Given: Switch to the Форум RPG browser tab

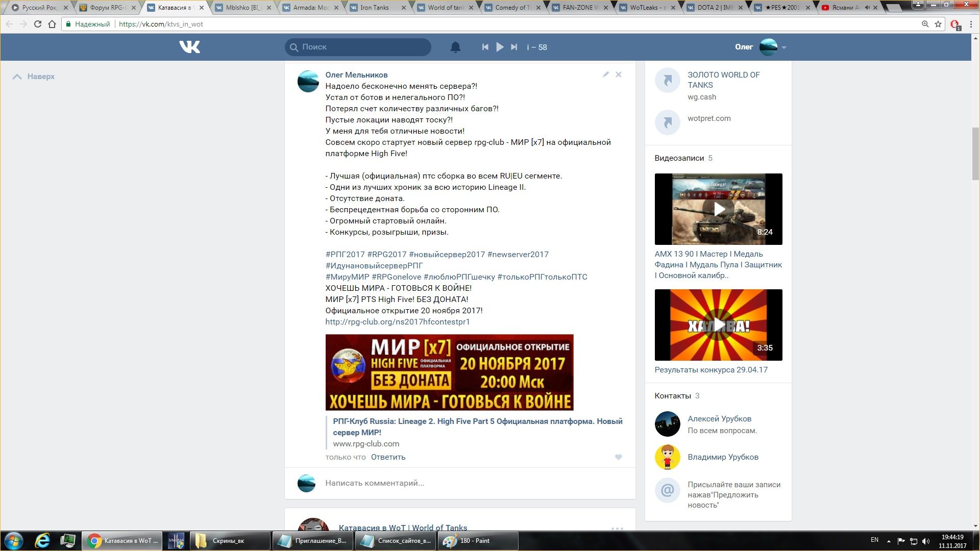Looking at the screenshot, I should (x=108, y=8).
